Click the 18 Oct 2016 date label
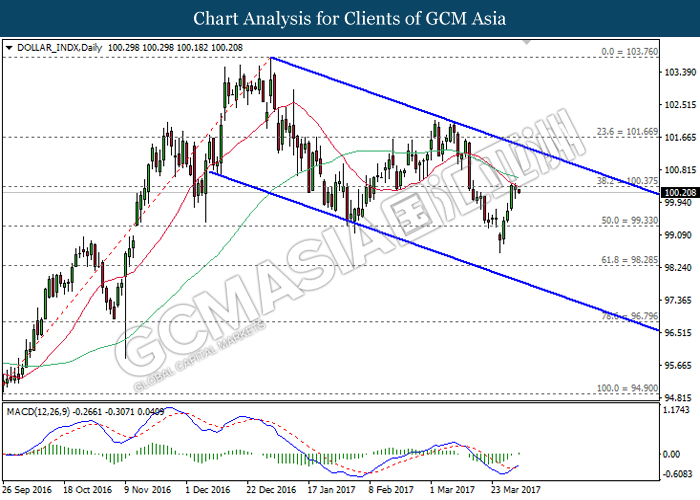Screen dimensions: 700x500 [88, 490]
